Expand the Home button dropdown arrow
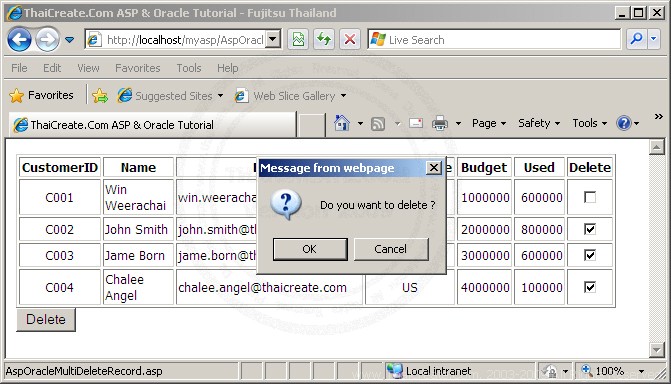The height and width of the screenshot is (384, 671). pyautogui.click(x=360, y=124)
